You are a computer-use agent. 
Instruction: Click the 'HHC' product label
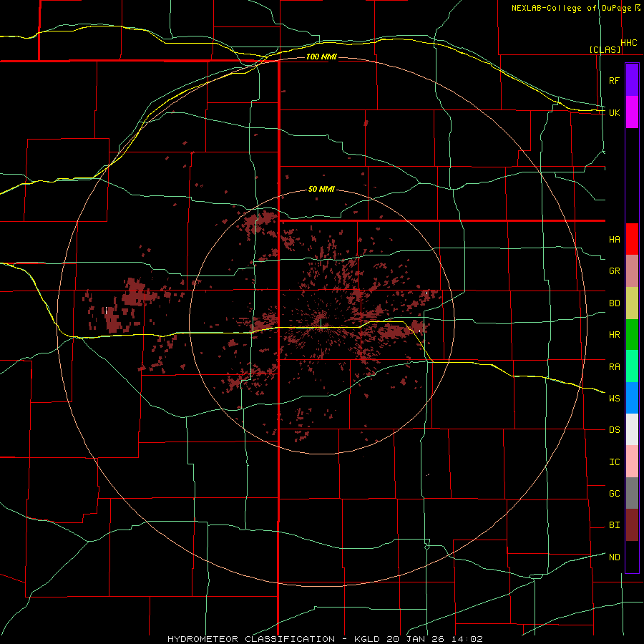click(x=629, y=43)
